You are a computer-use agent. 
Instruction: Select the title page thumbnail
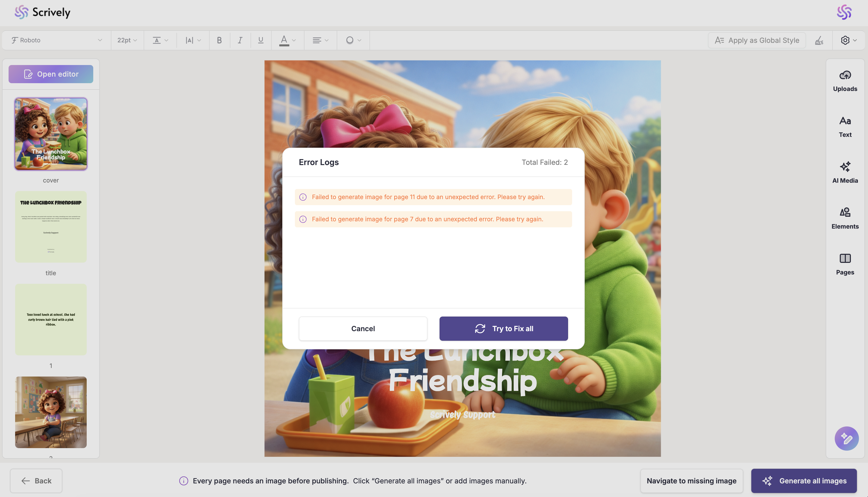tap(51, 227)
